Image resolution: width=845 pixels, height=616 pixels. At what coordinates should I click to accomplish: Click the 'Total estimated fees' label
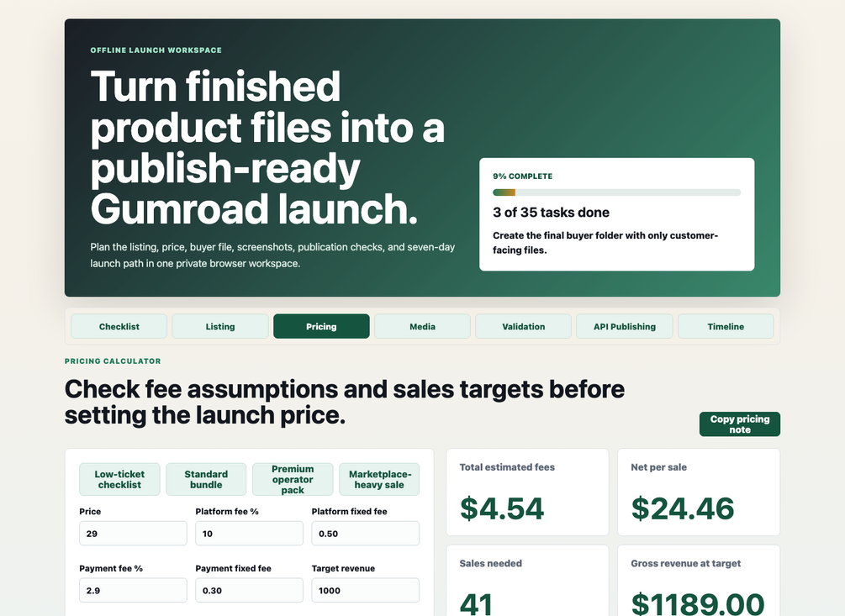click(507, 467)
